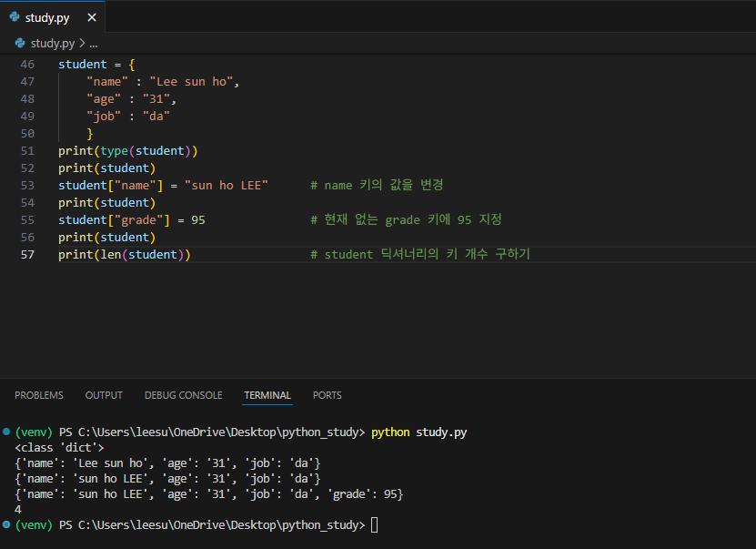Click line number 46 in gutter
The image size is (756, 549).
click(27, 64)
